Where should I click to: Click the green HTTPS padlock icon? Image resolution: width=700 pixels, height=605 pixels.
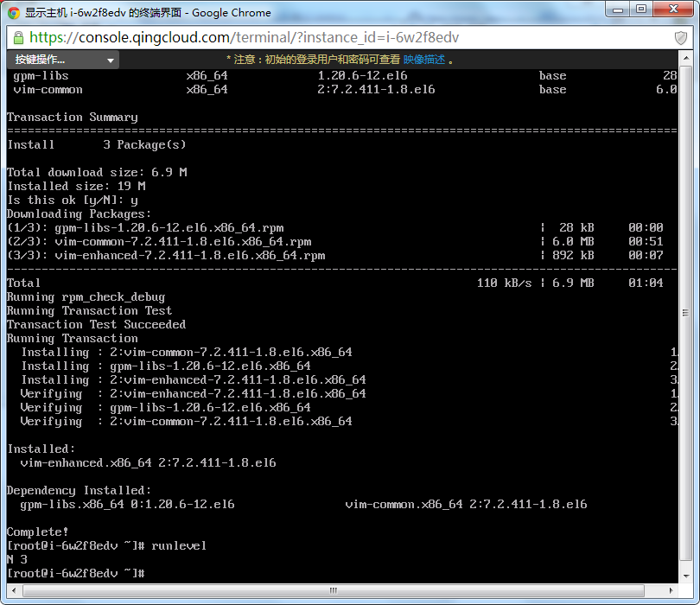tap(18, 37)
